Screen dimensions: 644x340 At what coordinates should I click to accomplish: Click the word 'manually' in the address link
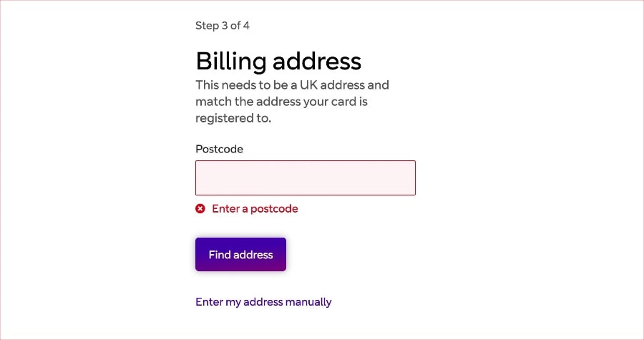308,302
